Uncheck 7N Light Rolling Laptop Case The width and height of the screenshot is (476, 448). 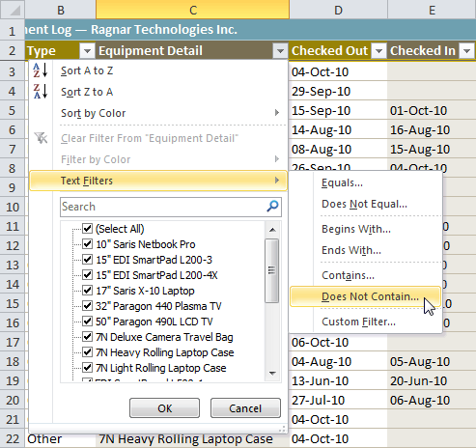87,368
